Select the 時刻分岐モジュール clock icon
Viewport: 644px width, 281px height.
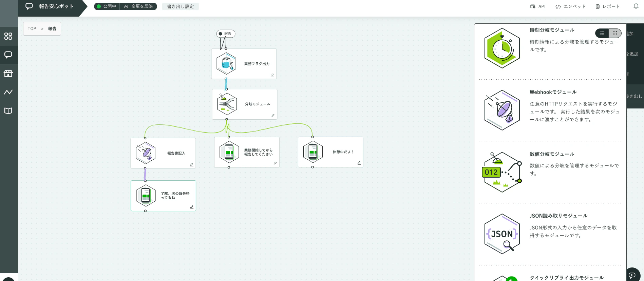click(502, 48)
